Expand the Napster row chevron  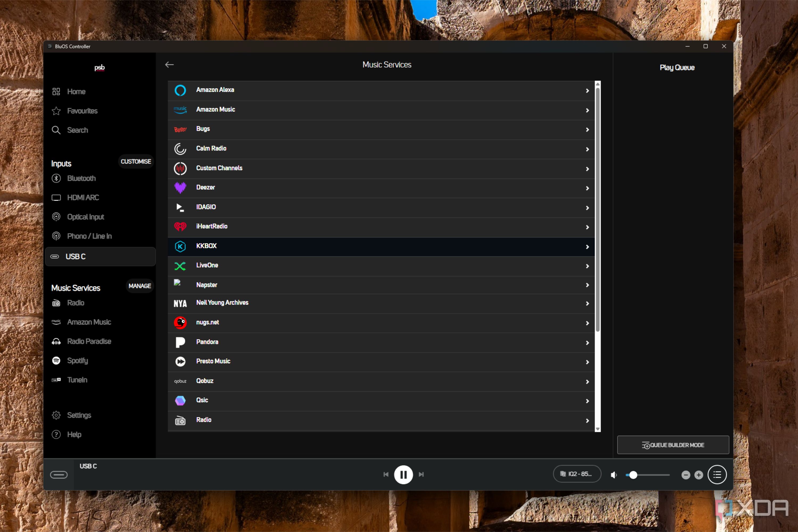coord(587,285)
